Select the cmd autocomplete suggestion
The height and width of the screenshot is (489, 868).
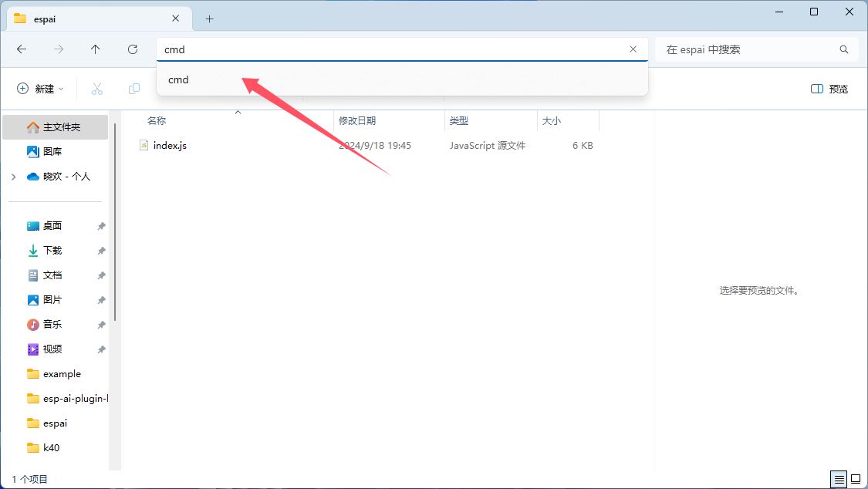[x=179, y=79]
